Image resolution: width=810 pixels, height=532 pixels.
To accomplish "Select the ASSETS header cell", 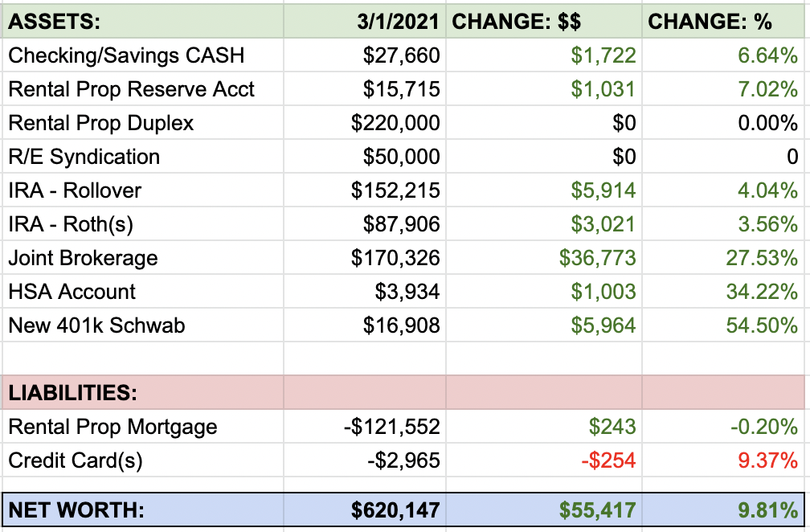I will point(55,22).
